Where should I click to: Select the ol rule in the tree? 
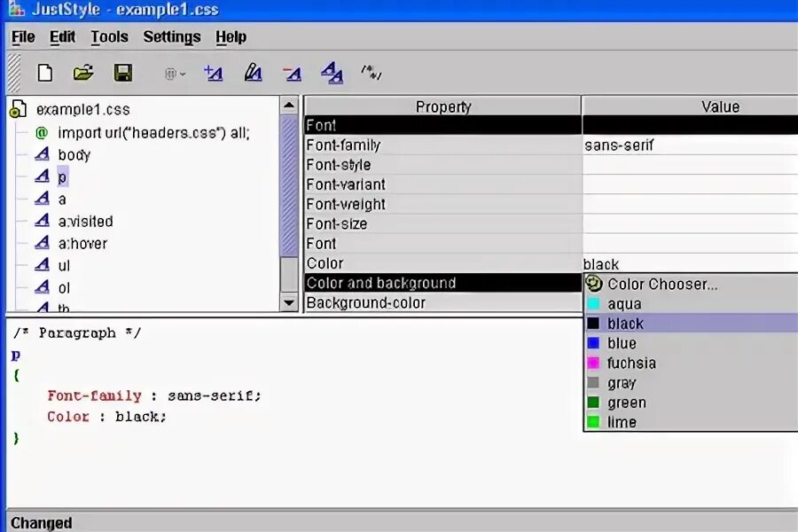tap(64, 288)
